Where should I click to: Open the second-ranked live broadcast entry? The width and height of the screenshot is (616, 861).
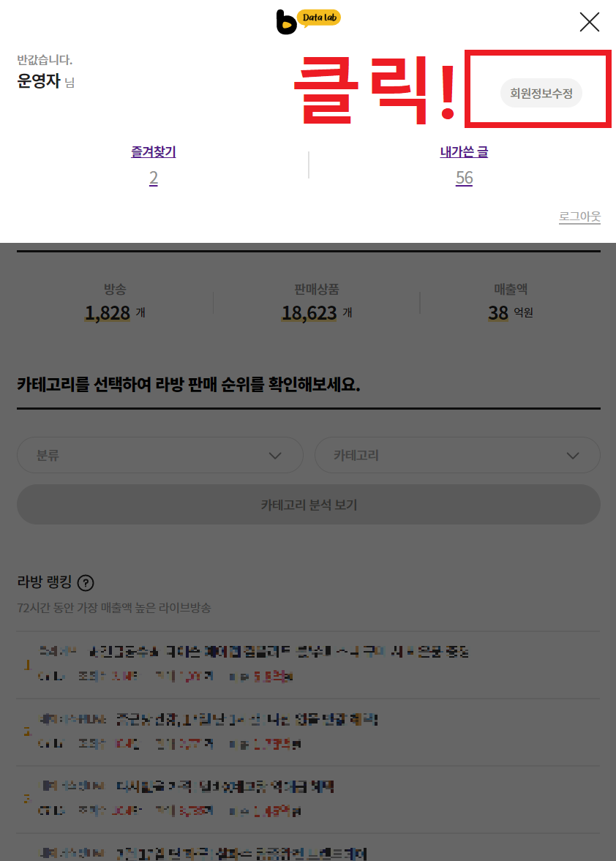(308, 732)
